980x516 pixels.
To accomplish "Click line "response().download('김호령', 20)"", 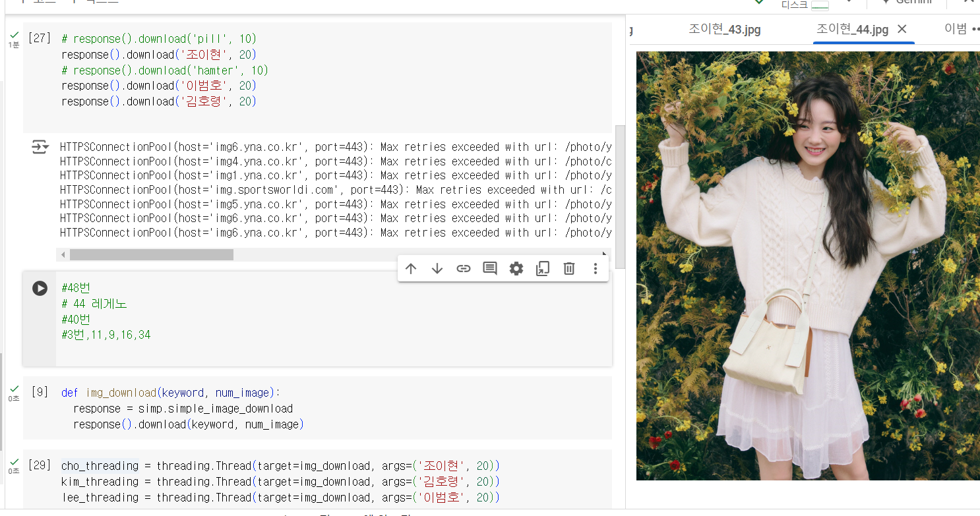I will tap(158, 101).
